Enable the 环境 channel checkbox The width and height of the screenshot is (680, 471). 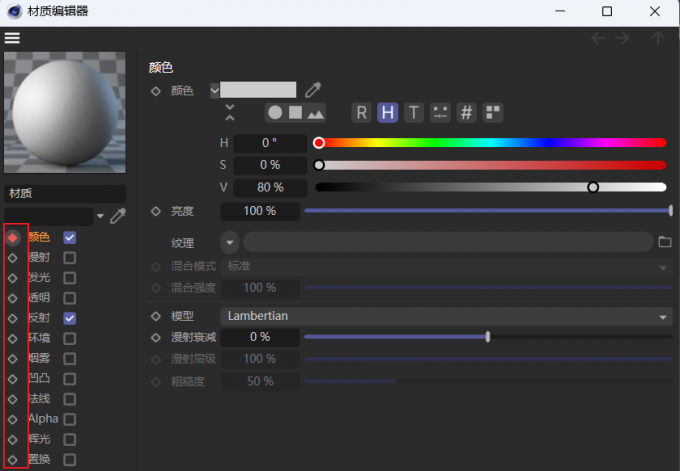tap(69, 339)
